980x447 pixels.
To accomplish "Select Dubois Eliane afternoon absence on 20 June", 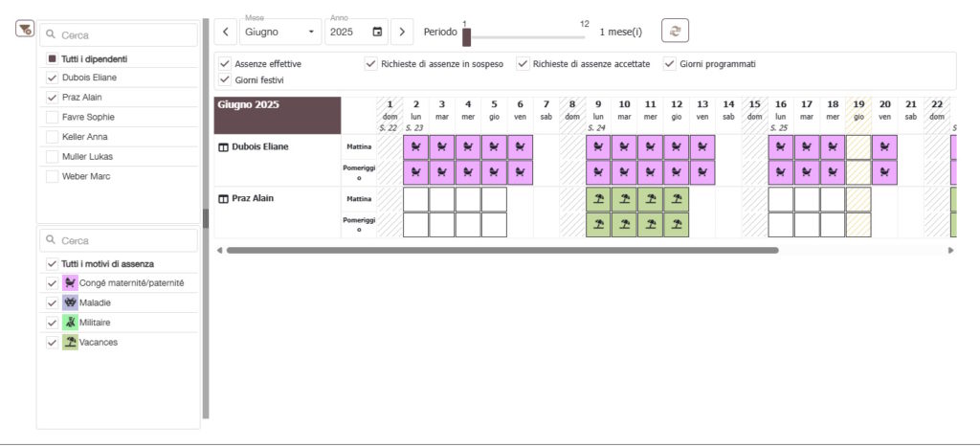I will coord(884,173).
